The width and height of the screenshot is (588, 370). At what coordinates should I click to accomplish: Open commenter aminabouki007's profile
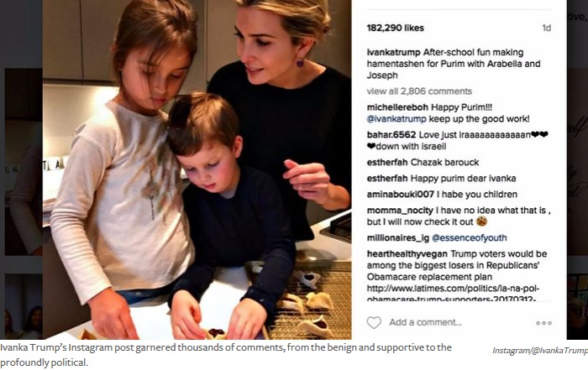click(x=400, y=195)
